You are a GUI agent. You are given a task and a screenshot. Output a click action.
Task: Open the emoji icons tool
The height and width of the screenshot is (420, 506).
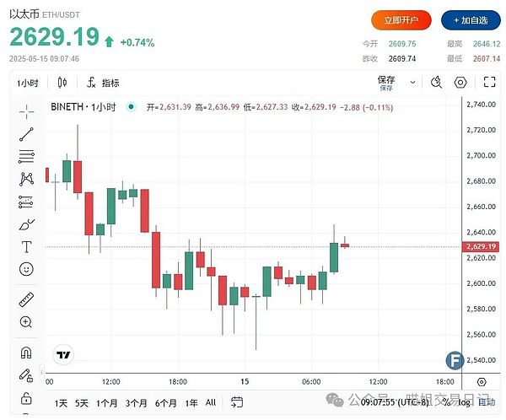click(26, 269)
